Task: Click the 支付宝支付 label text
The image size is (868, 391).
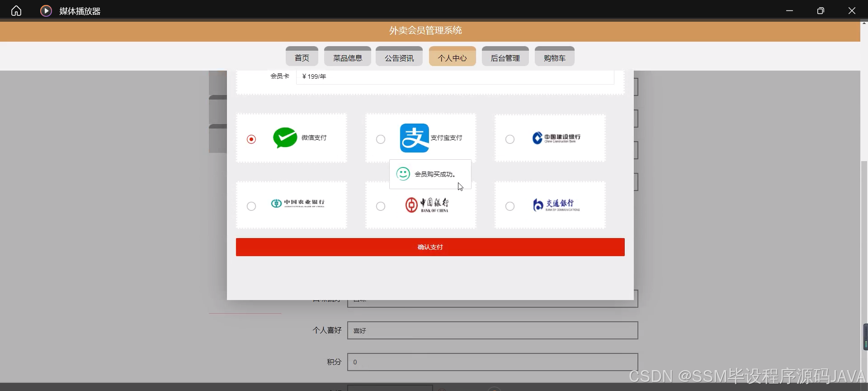Action: pyautogui.click(x=447, y=138)
